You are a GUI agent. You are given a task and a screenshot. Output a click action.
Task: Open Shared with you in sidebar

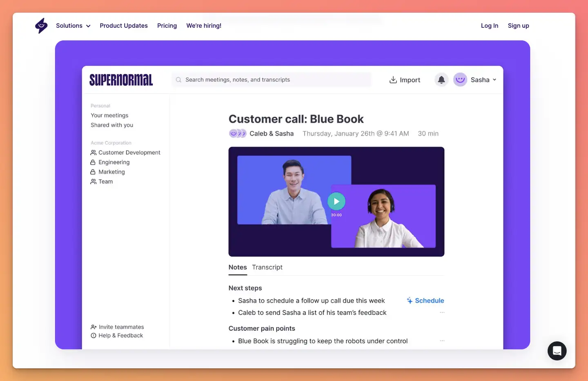coord(112,125)
